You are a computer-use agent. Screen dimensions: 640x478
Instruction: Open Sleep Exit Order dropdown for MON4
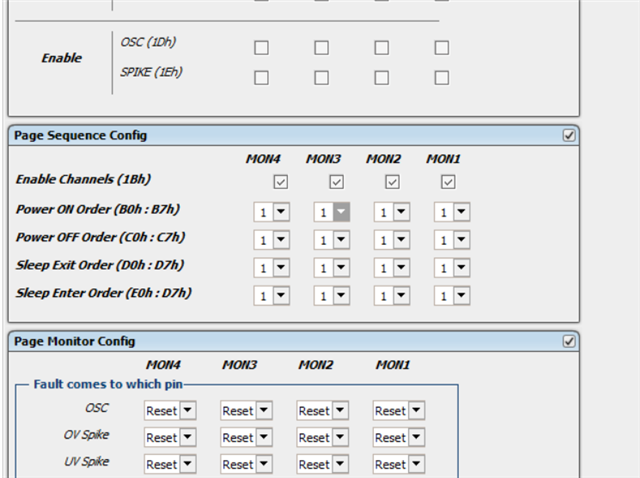tap(272, 267)
